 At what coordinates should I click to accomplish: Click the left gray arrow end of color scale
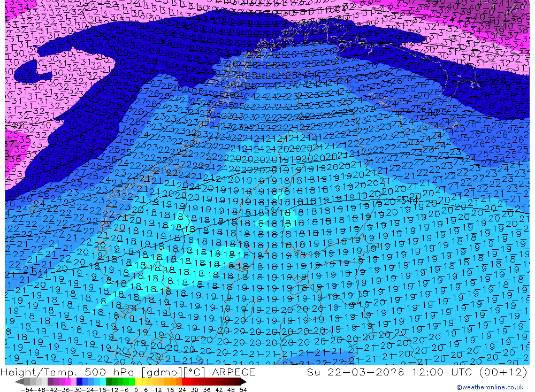click(19, 381)
